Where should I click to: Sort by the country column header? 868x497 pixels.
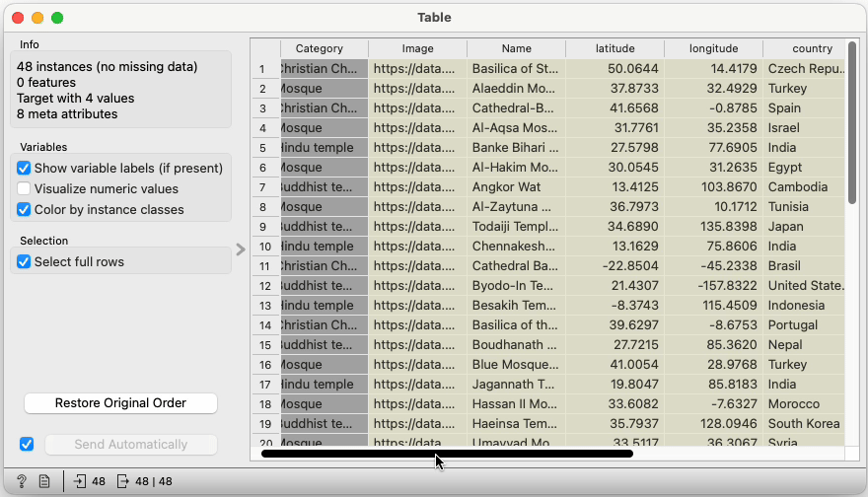click(804, 48)
